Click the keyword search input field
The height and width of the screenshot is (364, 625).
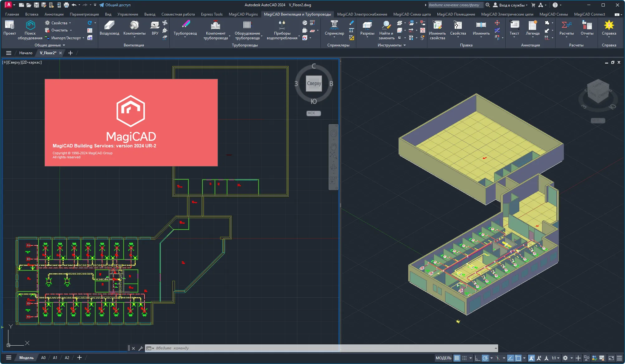(455, 5)
